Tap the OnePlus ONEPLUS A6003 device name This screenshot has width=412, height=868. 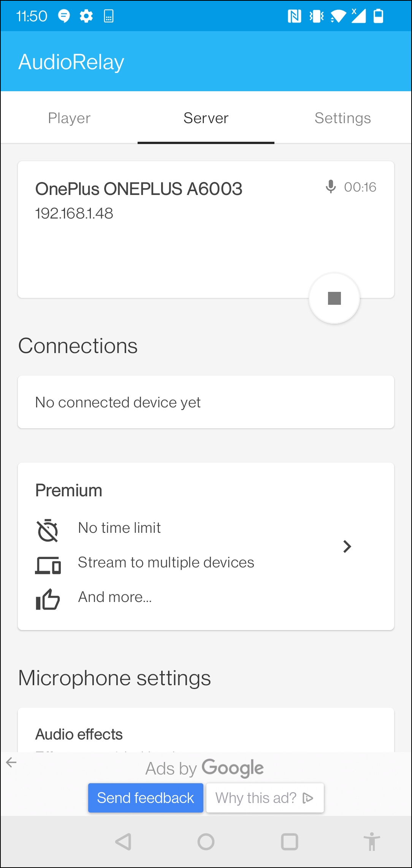139,189
